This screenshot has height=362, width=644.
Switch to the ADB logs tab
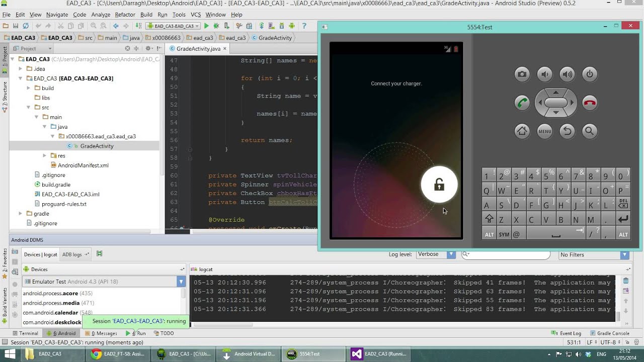72,254
